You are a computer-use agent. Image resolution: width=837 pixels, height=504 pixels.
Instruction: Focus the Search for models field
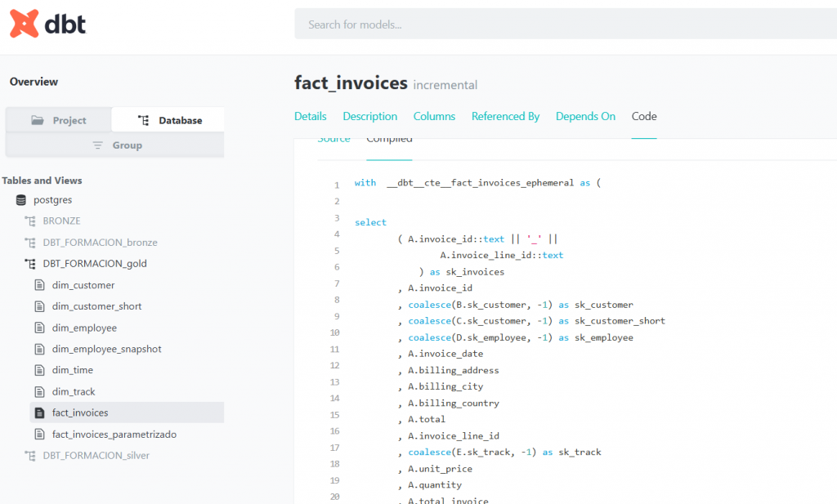tap(564, 25)
